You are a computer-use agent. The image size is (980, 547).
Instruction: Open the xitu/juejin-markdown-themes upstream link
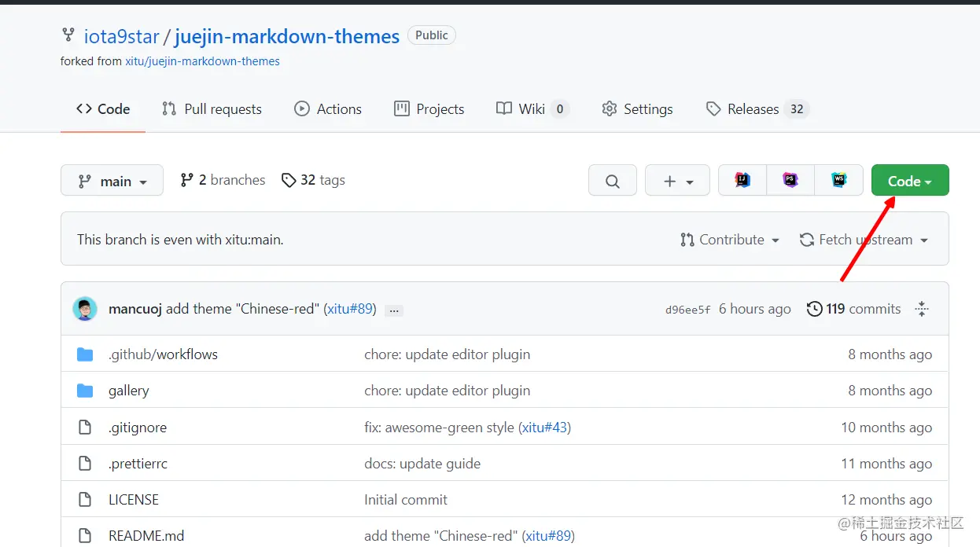tap(202, 61)
